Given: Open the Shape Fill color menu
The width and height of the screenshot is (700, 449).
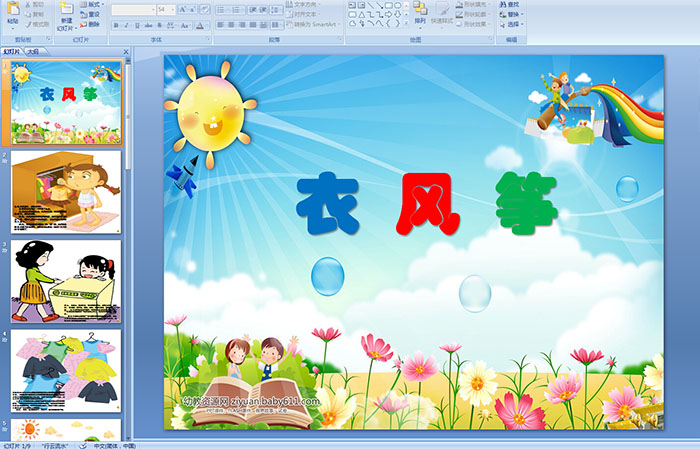Looking at the screenshot, I should tap(473, 4).
